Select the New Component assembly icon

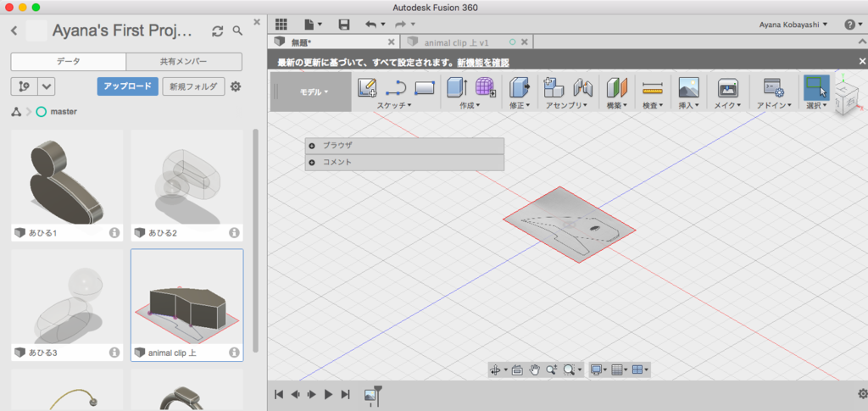coord(554,88)
